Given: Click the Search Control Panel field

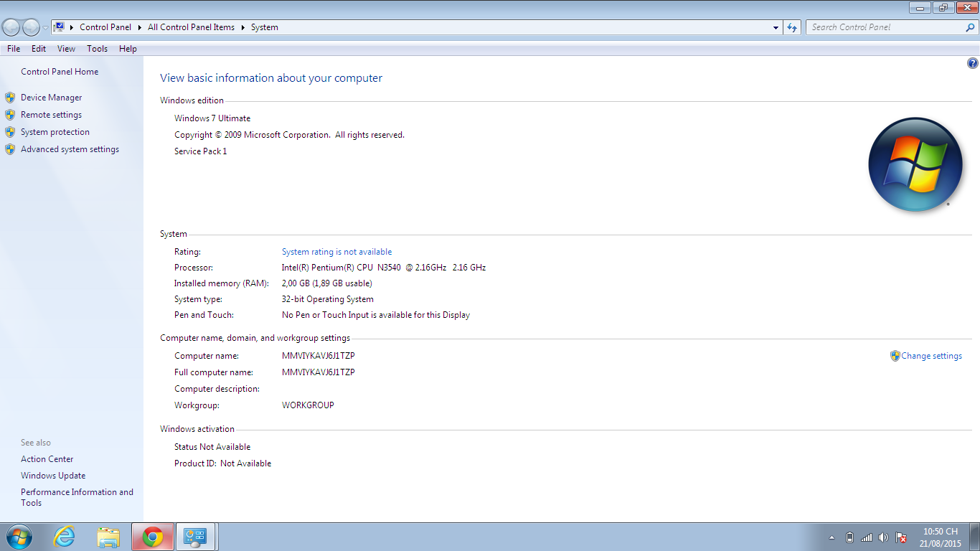Looking at the screenshot, I should click(885, 27).
